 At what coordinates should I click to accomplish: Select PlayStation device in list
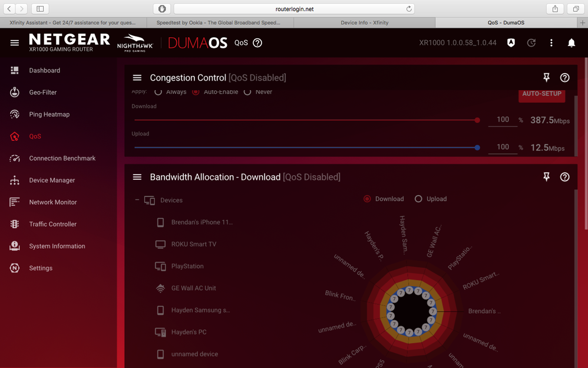[x=187, y=266]
